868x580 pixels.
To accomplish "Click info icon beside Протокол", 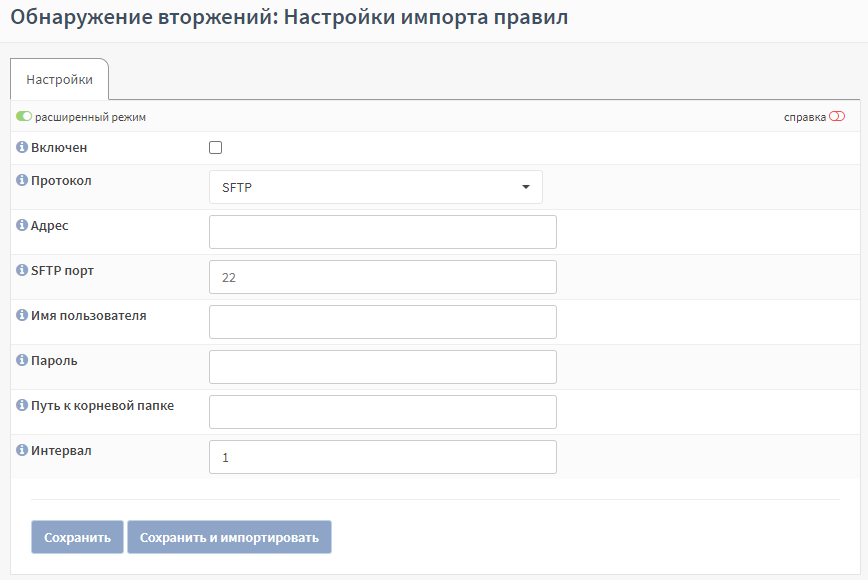I will [x=22, y=180].
